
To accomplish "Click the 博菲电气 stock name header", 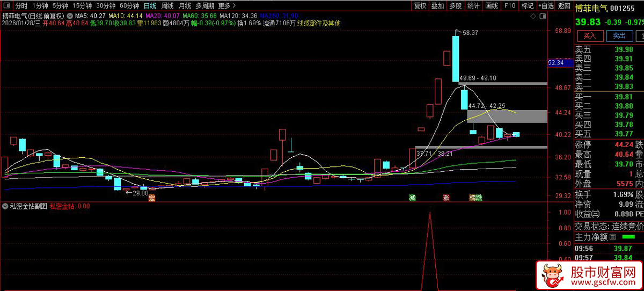I will 591,8.
